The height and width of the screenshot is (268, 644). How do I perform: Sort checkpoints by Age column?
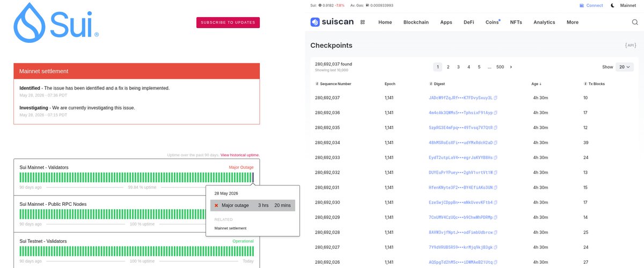[537, 84]
